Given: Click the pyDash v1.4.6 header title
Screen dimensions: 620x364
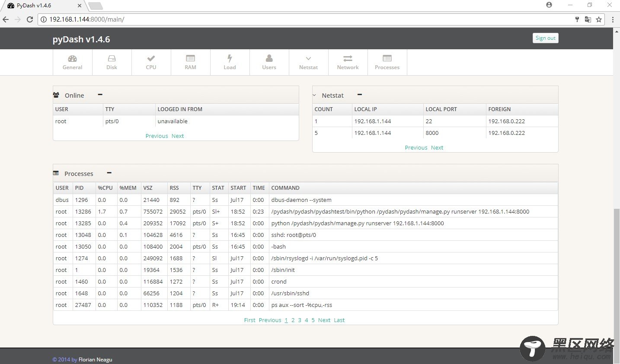Looking at the screenshot, I should coord(81,39).
